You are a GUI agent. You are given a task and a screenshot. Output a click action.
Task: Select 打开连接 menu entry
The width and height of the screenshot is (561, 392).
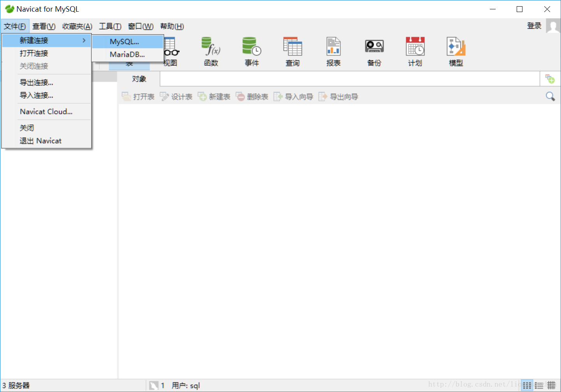tap(47, 53)
